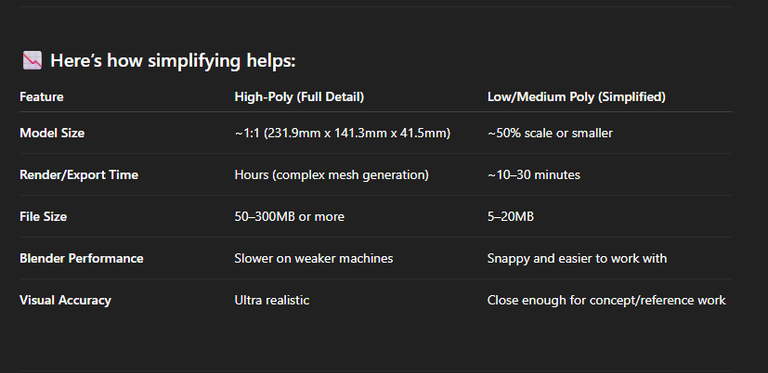Click the downward chart emoji icon
The height and width of the screenshot is (373, 768).
32,61
